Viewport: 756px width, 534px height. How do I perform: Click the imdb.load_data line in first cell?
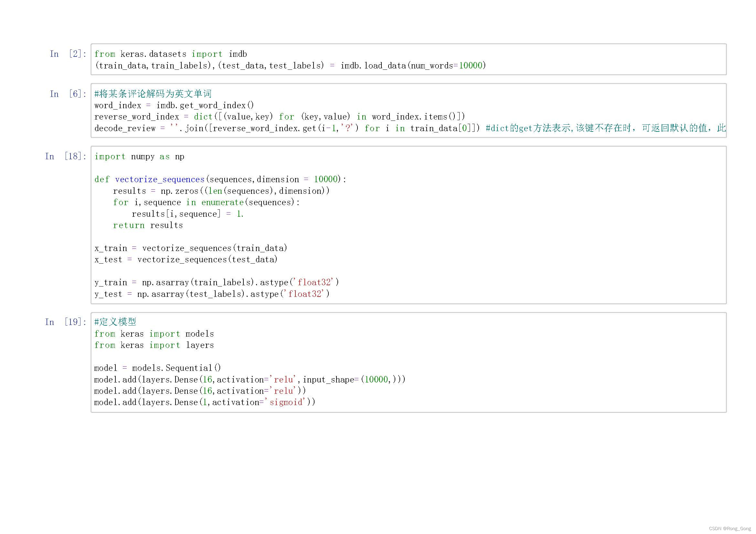(290, 66)
